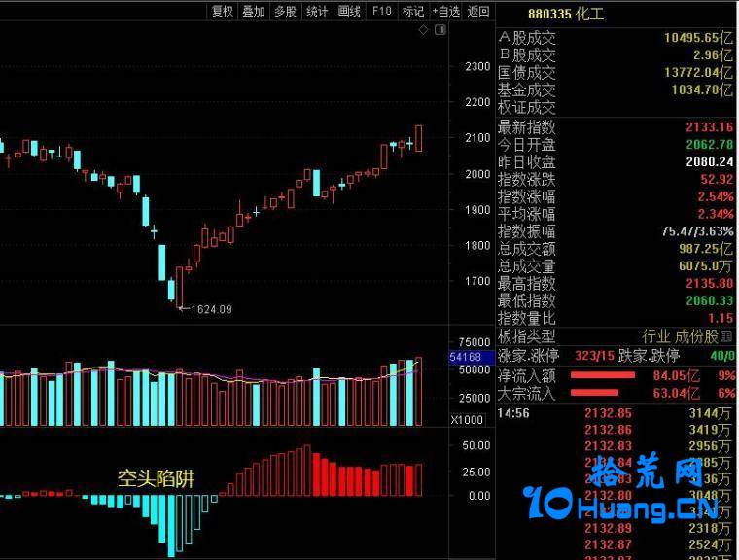This screenshot has height=560, width=739.
Task: Click 指数振幅 value 75.47/3.63%
Action: pyautogui.click(x=697, y=231)
